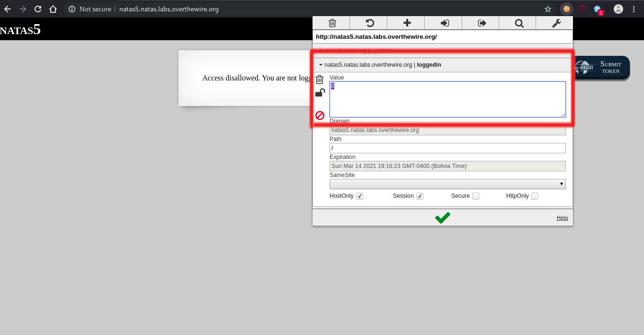Image resolution: width=644 pixels, height=335 pixels.
Task: Go forward with the browser forward arrow
Action: pos(23,9)
